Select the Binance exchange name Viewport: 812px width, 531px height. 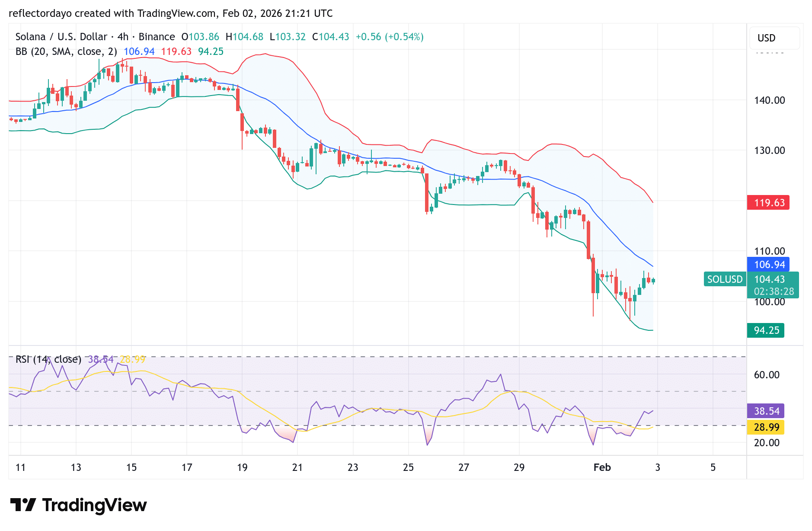point(157,37)
